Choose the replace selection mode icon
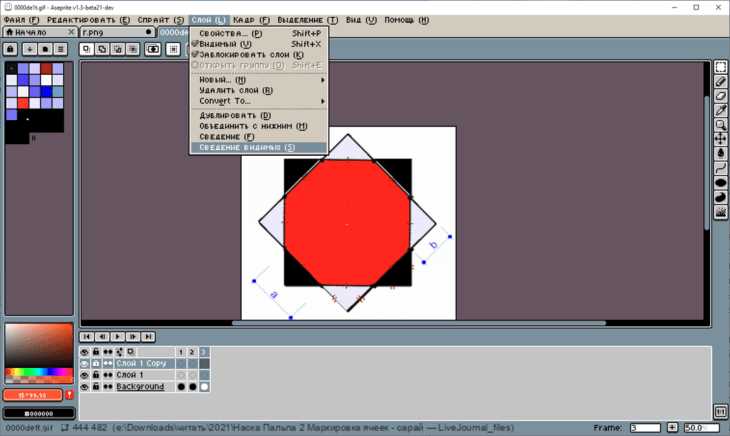The image size is (730, 436). (x=86, y=49)
